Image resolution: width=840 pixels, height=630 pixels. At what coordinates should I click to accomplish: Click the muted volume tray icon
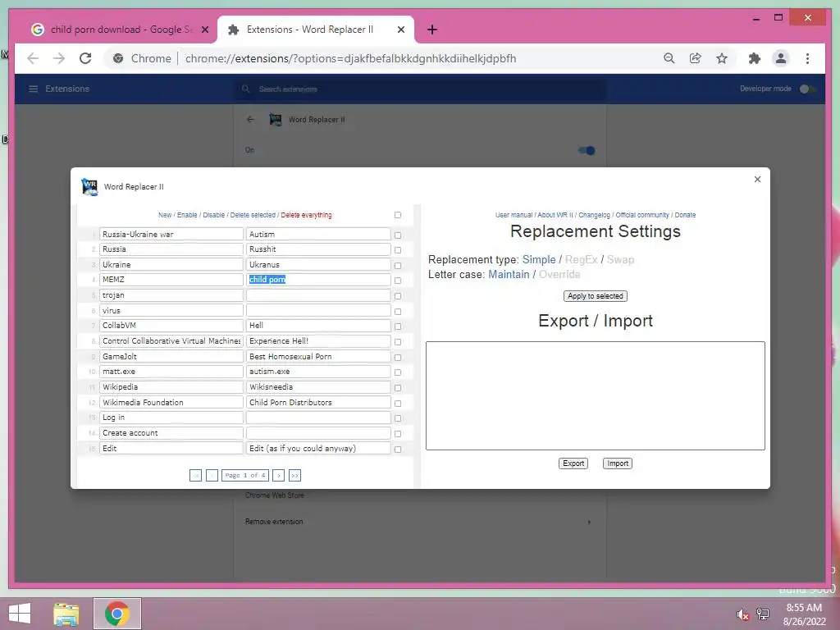pos(742,614)
